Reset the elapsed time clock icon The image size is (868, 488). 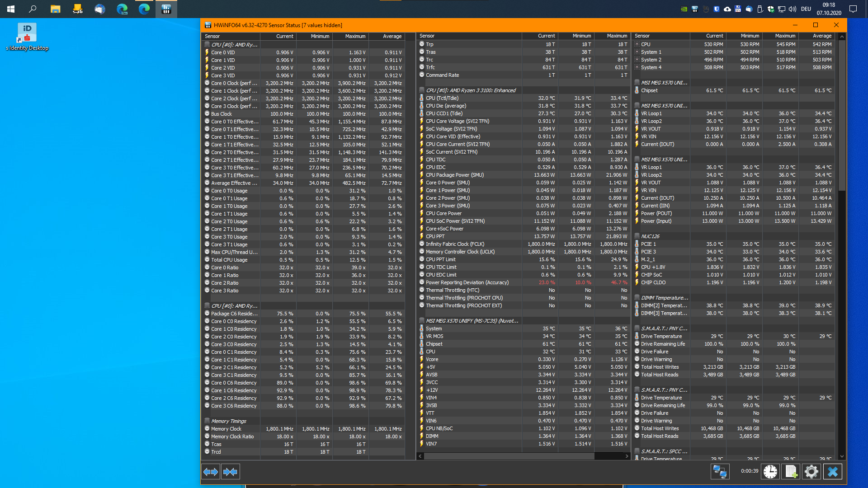pyautogui.click(x=770, y=472)
